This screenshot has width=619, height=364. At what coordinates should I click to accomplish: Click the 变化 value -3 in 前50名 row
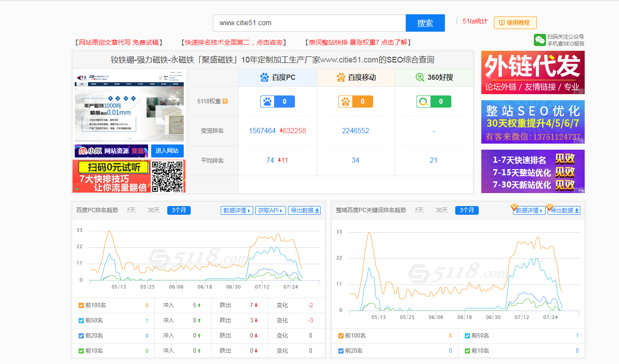[x=311, y=321]
